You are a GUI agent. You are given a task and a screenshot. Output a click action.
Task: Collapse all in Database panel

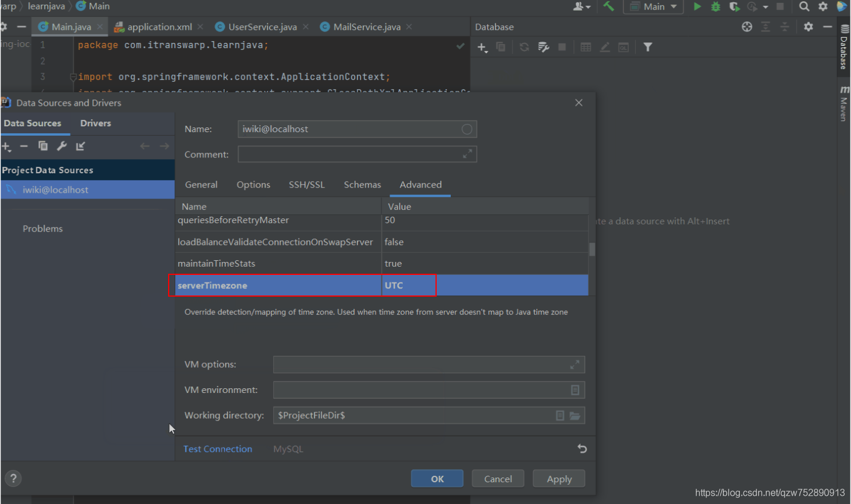785,26
